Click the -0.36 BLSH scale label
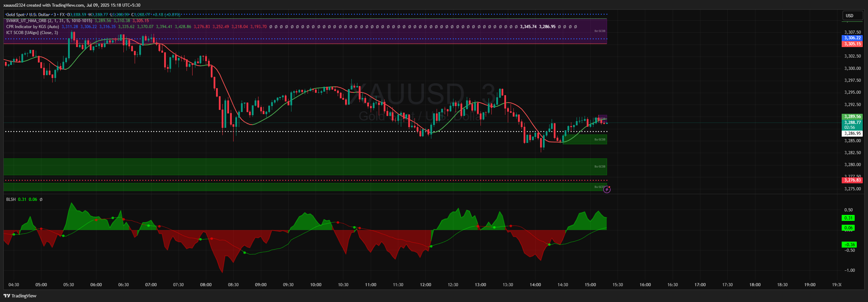Image resolution: width=868 pixels, height=302 pixels. pyautogui.click(x=849, y=245)
